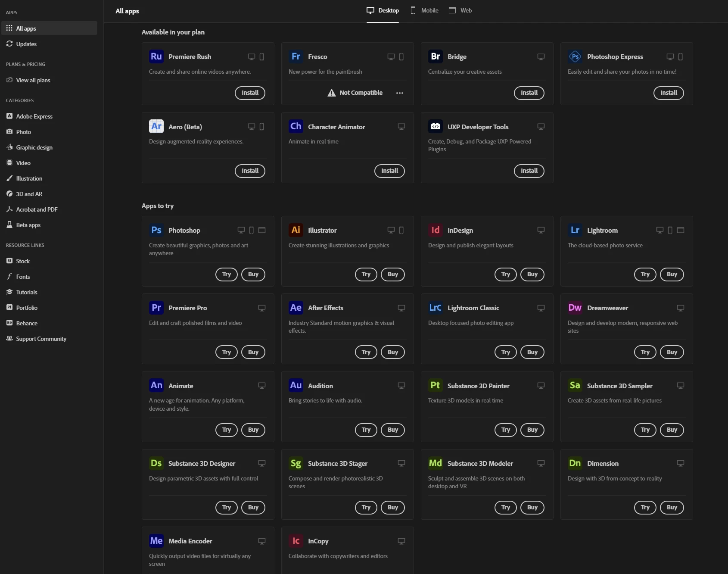Click the Dreamweaver Dw icon
This screenshot has height=574, width=728.
(575, 308)
